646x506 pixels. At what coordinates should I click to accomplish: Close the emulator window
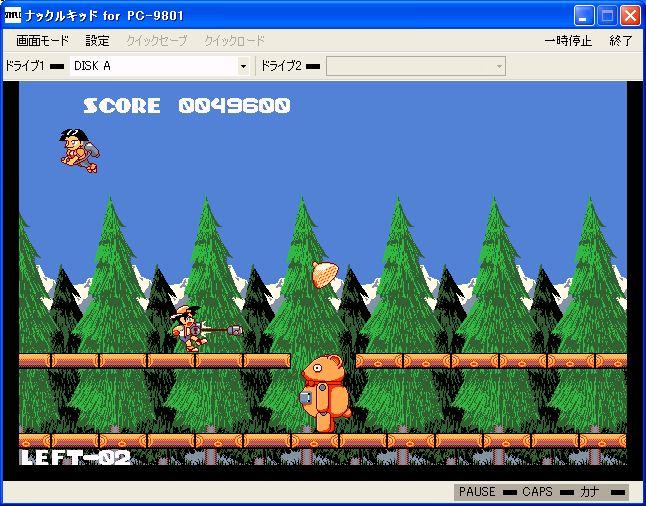pos(631,16)
